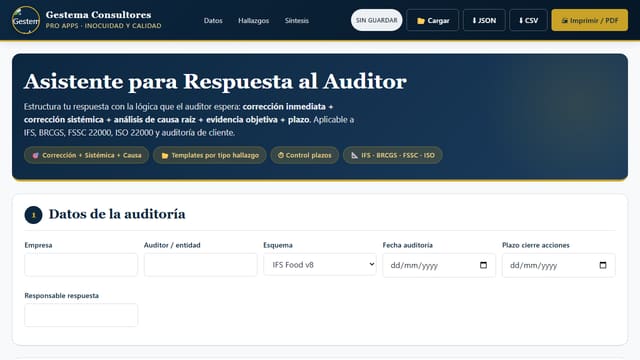Click the Control plazos chip

tap(304, 155)
